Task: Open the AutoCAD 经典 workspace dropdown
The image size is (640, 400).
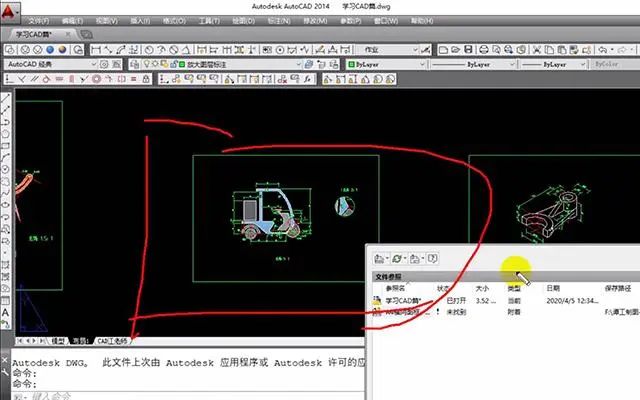Action: pyautogui.click(x=93, y=64)
